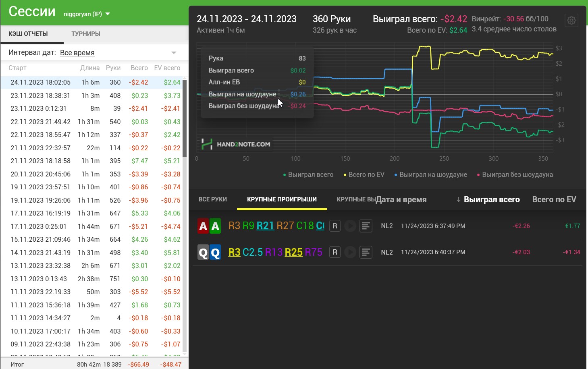Click the blue Queen card icon
The width and height of the screenshot is (588, 369).
215,252
